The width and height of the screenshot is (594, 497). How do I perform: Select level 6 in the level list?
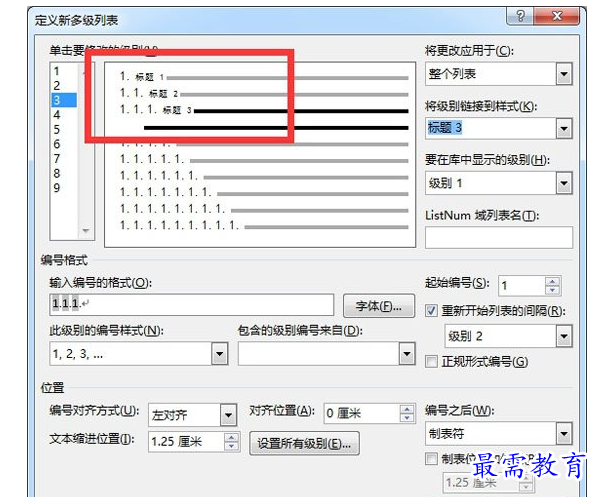click(x=56, y=144)
